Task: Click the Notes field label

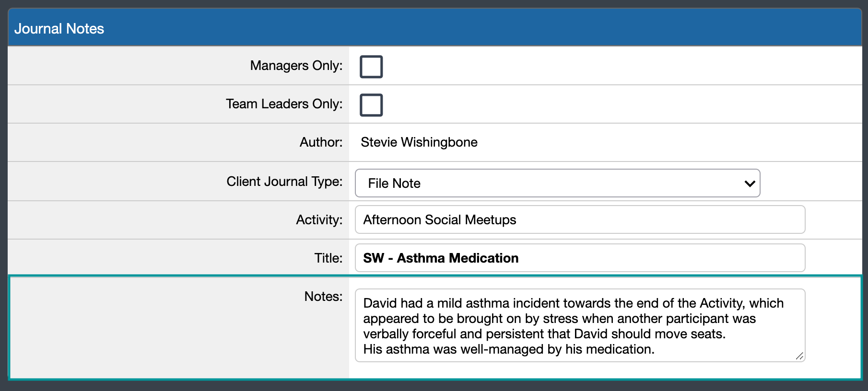Action: 323,297
